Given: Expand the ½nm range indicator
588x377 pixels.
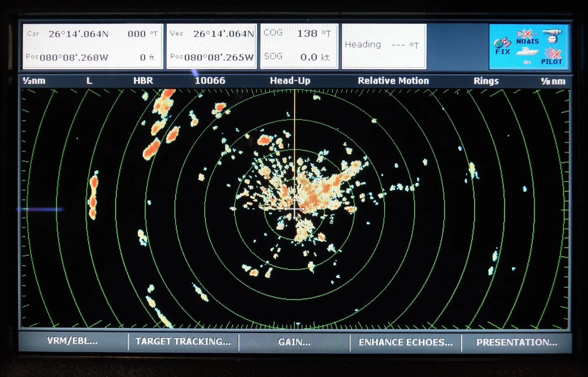Looking at the screenshot, I should pos(34,81).
